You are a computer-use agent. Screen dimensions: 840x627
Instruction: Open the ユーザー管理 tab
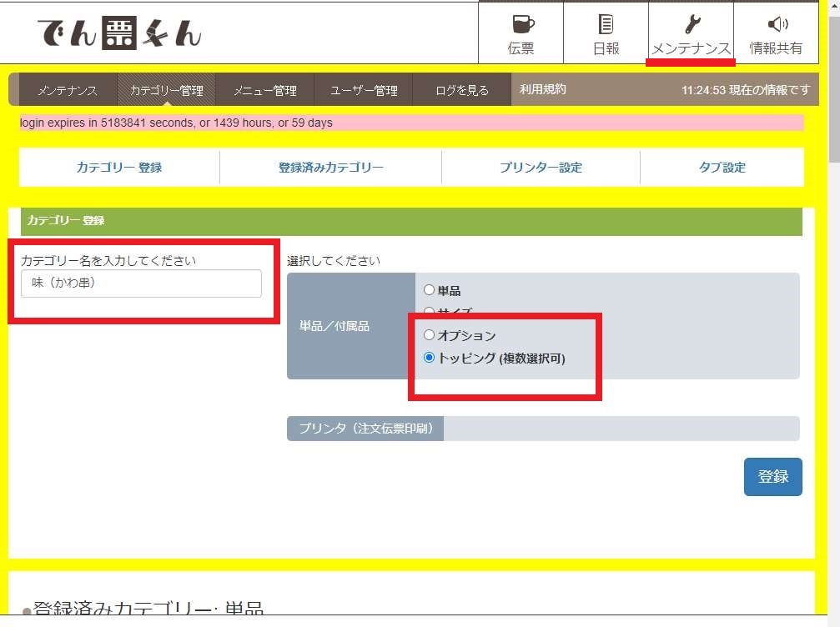[x=364, y=89]
